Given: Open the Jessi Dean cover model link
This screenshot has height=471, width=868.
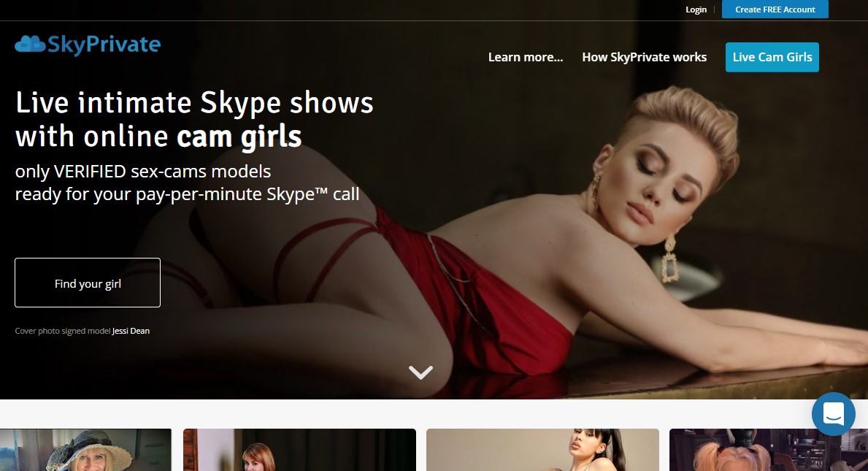Looking at the screenshot, I should pyautogui.click(x=131, y=331).
